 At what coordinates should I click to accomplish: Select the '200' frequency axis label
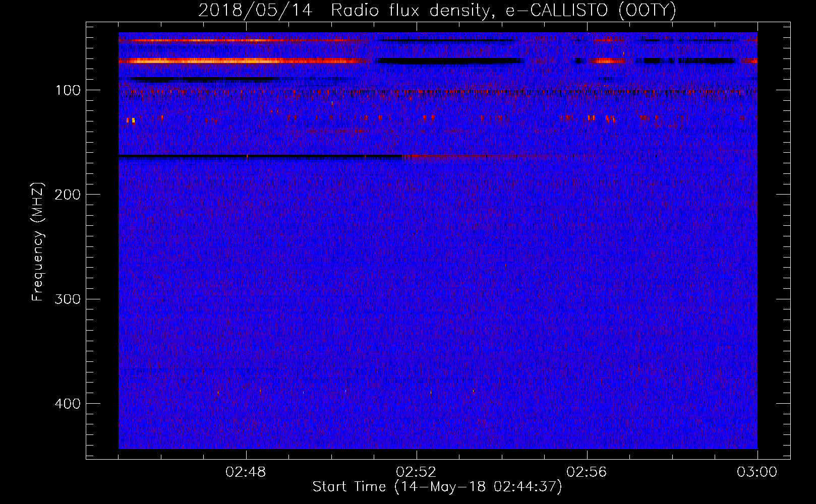tap(68, 195)
